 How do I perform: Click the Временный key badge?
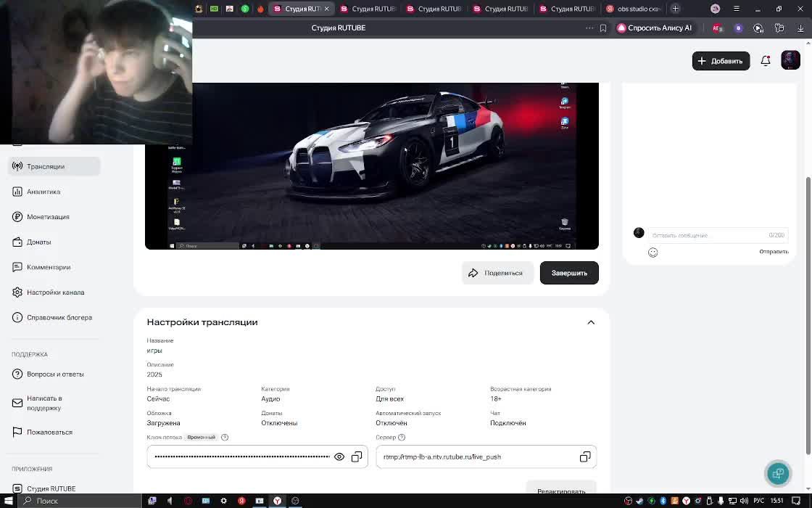click(201, 437)
